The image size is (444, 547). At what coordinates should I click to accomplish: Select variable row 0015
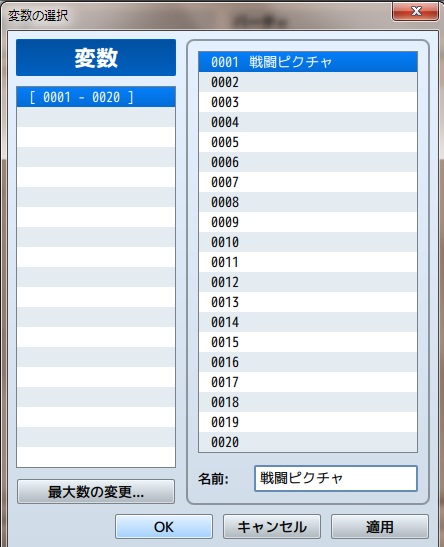pos(308,342)
